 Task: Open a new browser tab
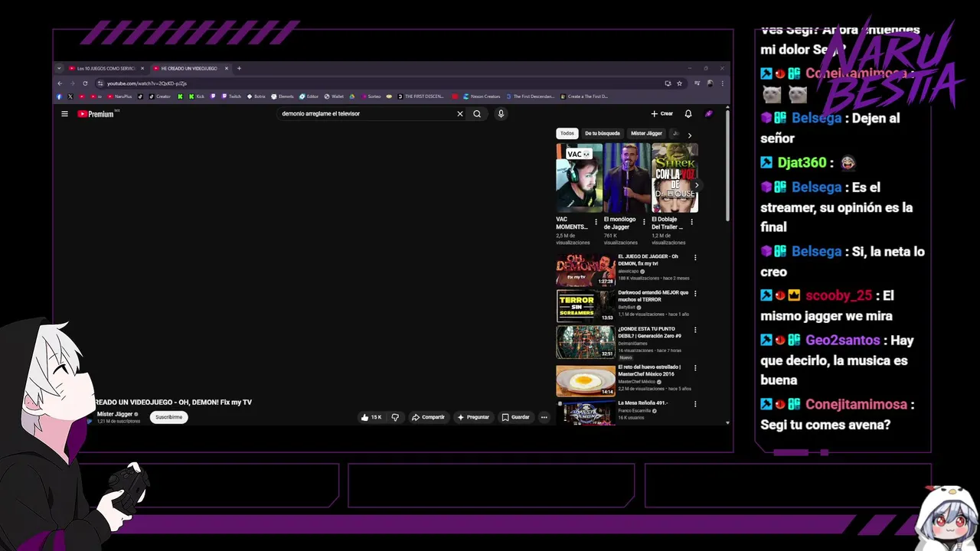point(239,68)
